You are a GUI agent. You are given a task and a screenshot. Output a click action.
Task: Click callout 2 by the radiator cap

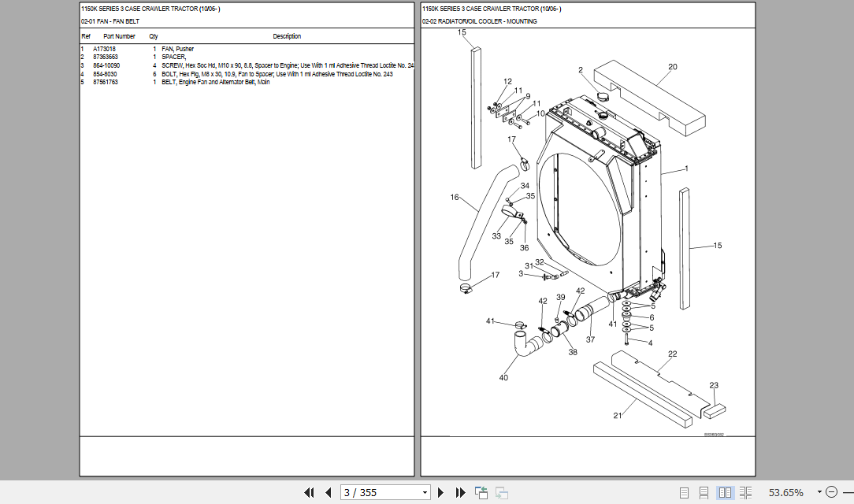[x=581, y=70]
